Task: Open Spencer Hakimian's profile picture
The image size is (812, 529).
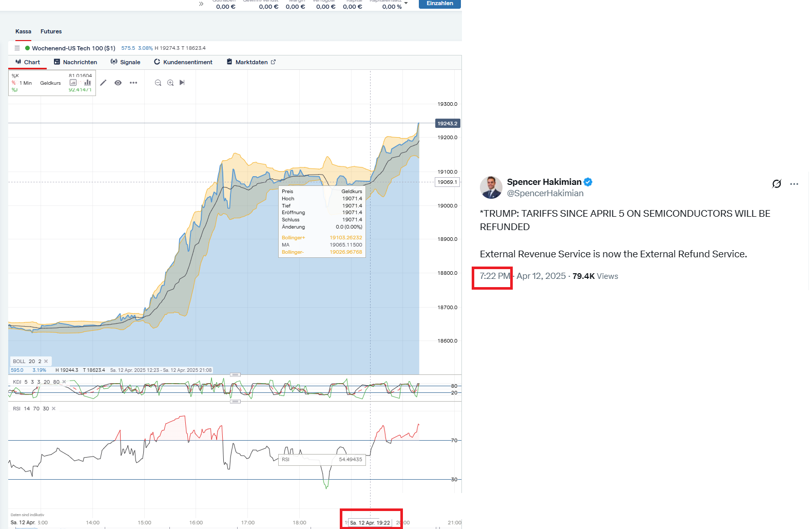Action: (x=491, y=187)
